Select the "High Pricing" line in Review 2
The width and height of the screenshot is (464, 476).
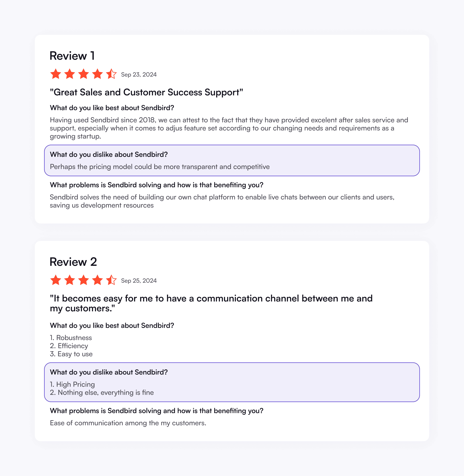click(x=72, y=384)
